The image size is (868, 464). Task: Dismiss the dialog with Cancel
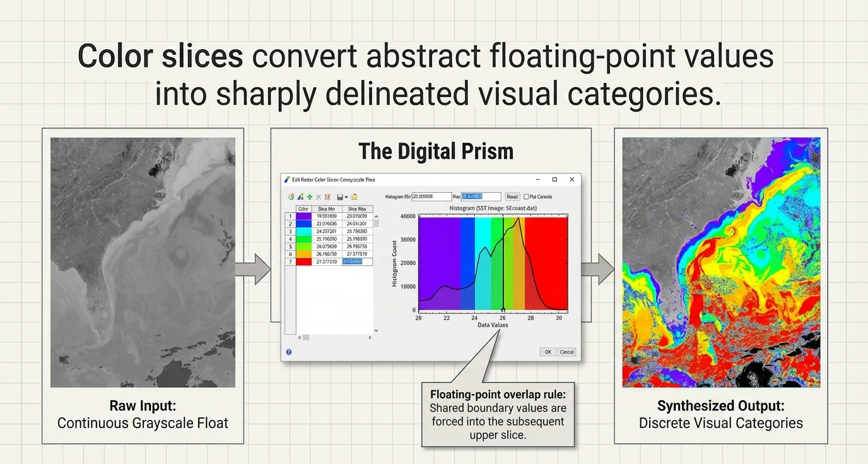(566, 352)
